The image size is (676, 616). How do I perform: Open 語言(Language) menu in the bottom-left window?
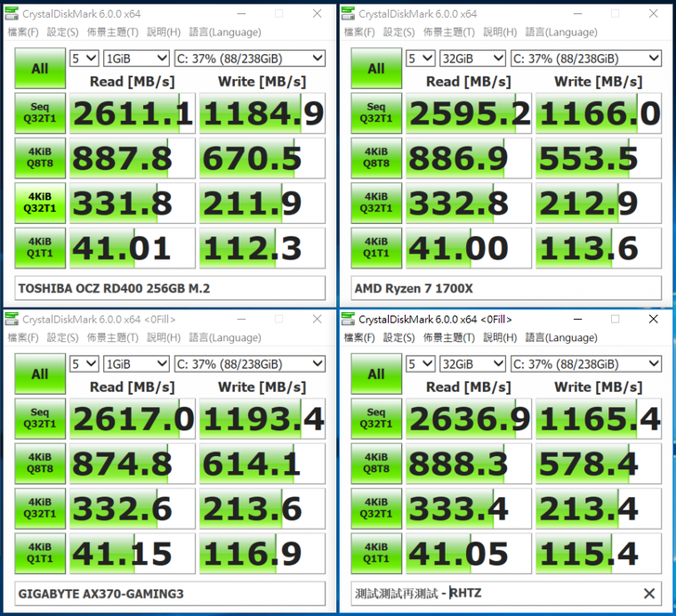(x=225, y=337)
